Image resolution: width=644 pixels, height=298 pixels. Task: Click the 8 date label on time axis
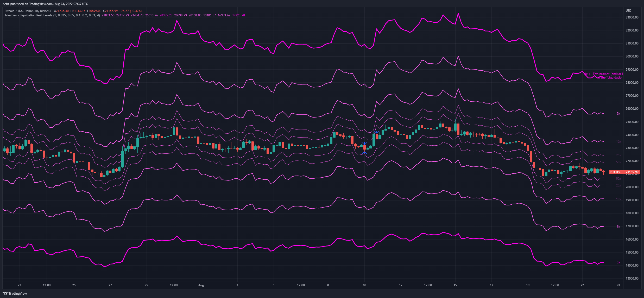point(328,285)
